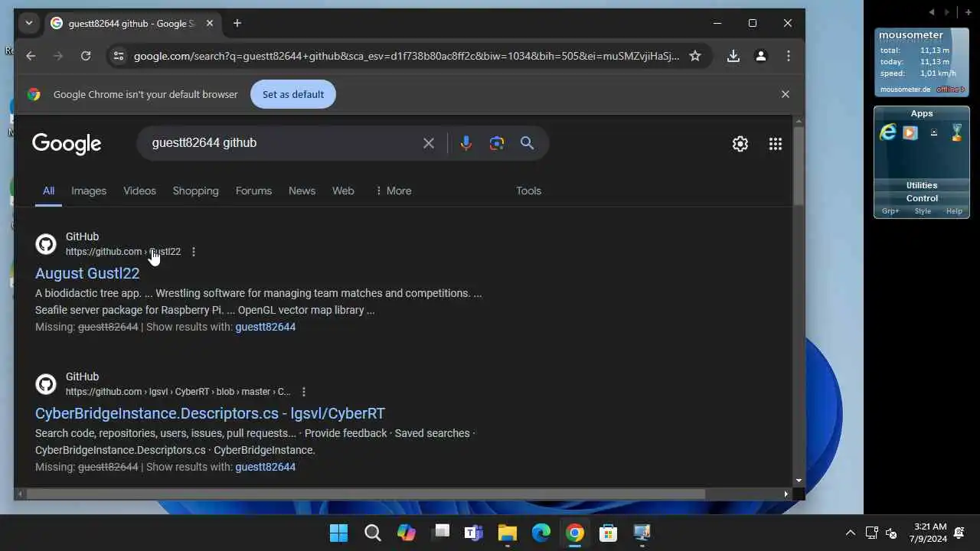
Task: Click the add gadget plus icon in sidebar
Action: click(969, 12)
